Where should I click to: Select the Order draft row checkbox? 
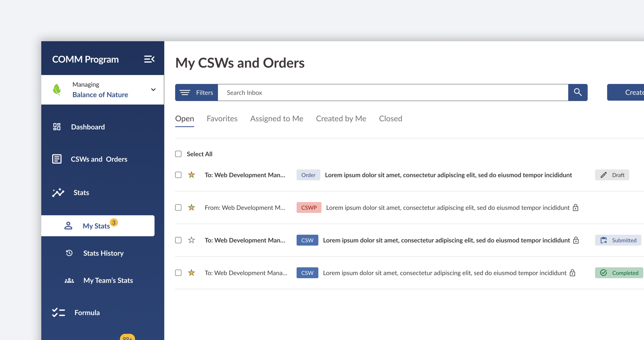click(x=178, y=175)
